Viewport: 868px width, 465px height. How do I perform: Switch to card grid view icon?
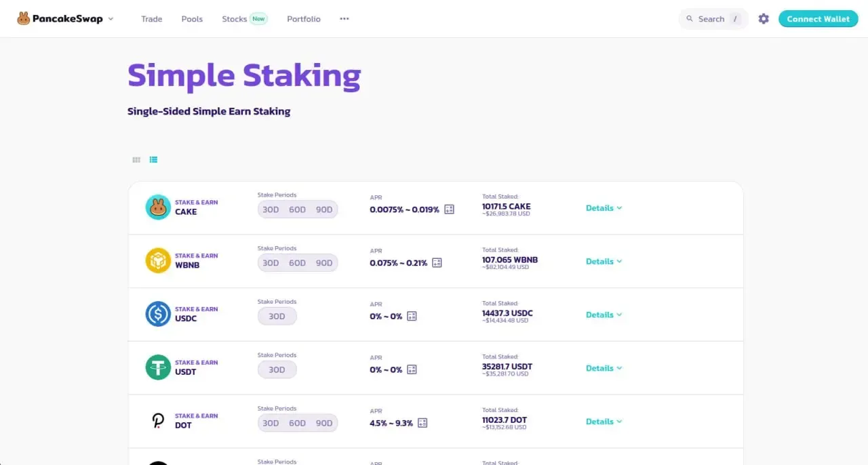click(x=136, y=160)
